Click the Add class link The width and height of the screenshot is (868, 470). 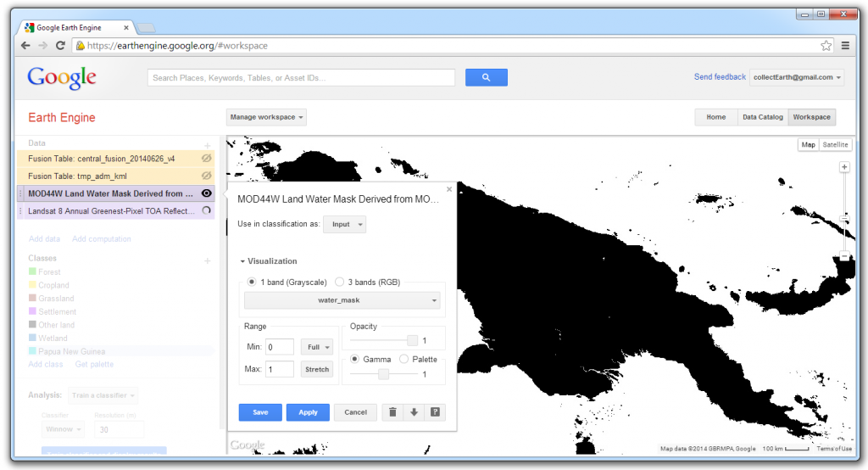46,364
